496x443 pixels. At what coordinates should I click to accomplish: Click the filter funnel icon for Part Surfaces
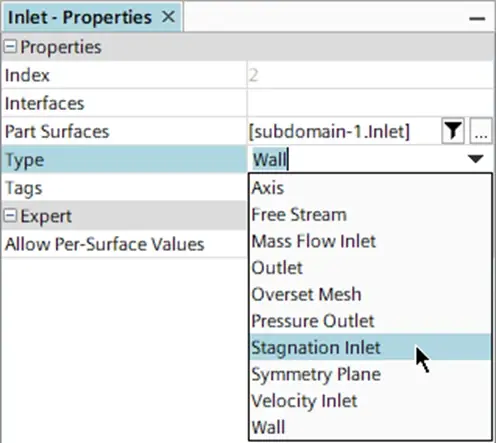click(x=453, y=131)
